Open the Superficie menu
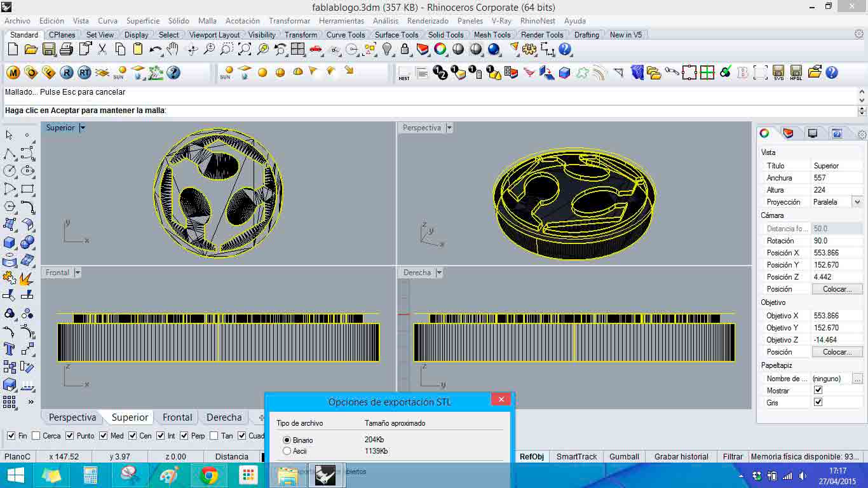This screenshot has height=488, width=868. 143,21
